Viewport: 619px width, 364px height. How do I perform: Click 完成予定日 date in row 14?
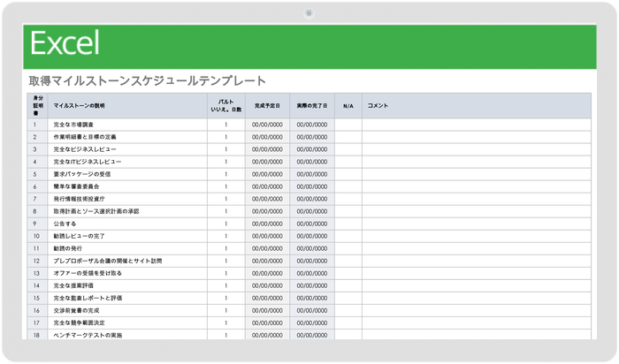tap(267, 285)
